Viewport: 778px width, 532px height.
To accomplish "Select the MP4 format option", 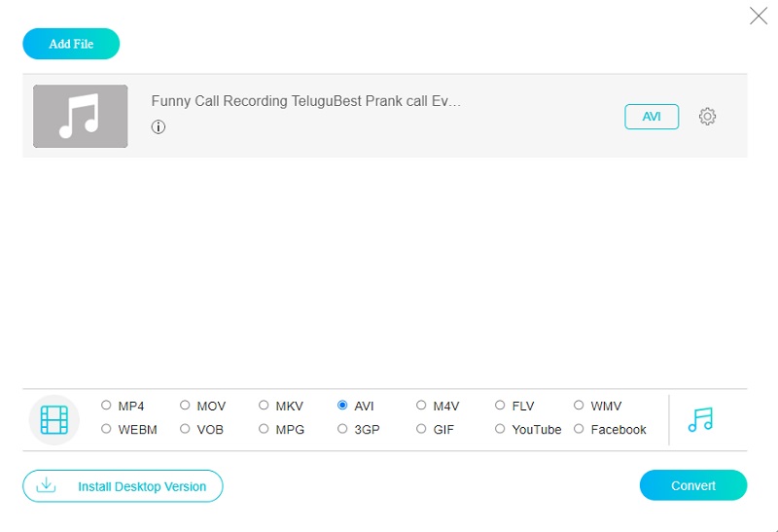I will 106,406.
